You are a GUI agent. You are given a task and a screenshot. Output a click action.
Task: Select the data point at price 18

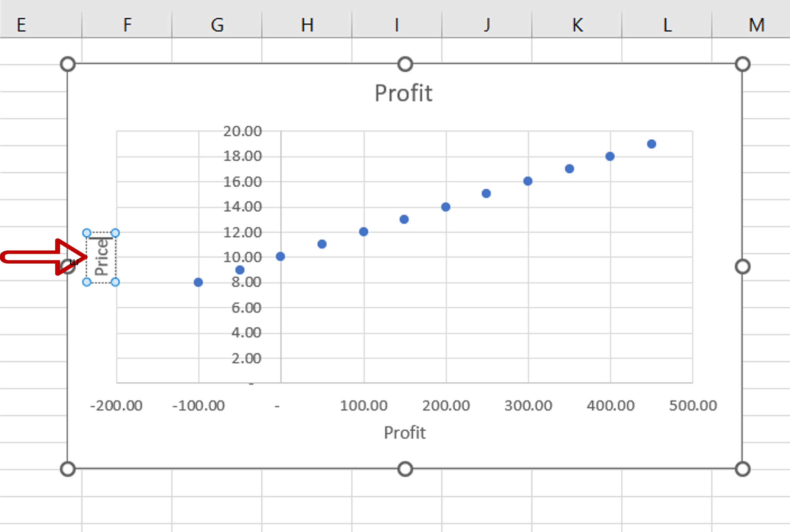point(610,156)
